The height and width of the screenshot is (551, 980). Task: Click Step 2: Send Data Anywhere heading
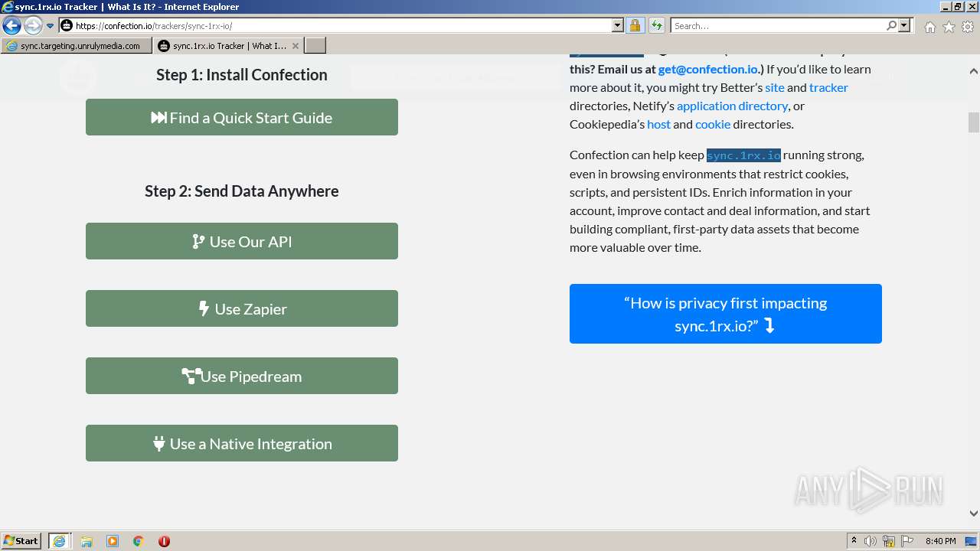(242, 191)
